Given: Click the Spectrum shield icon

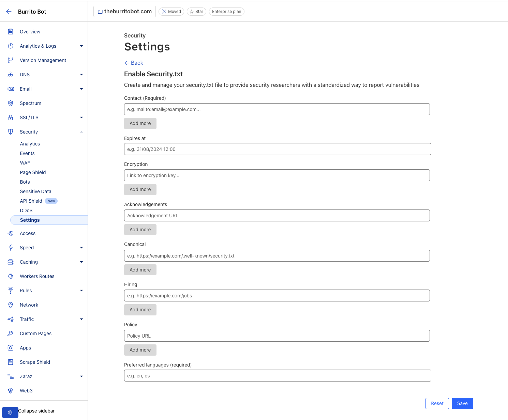Looking at the screenshot, I should 11,103.
